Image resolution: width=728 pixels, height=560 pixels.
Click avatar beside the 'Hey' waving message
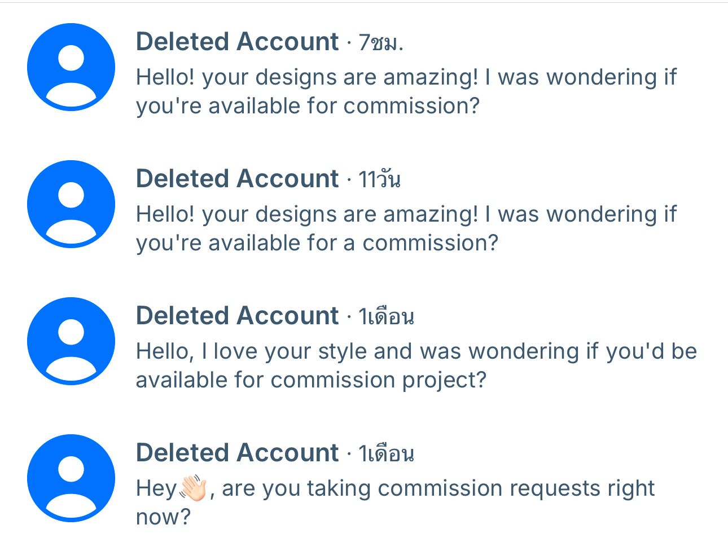[x=71, y=478]
